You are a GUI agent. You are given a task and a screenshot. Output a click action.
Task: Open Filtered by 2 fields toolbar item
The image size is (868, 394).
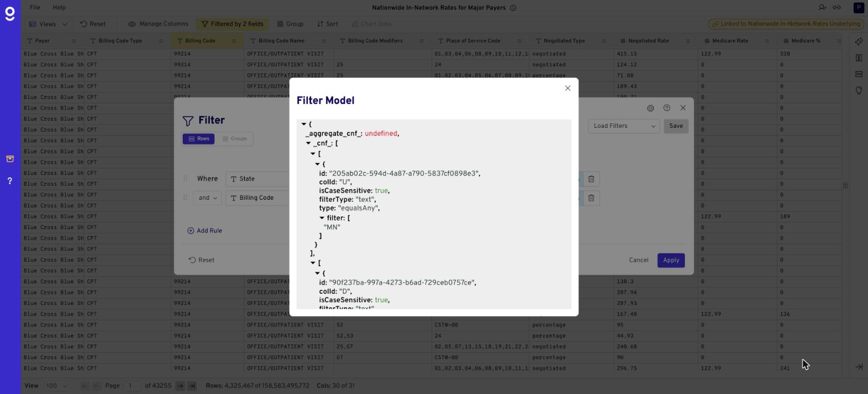(232, 24)
